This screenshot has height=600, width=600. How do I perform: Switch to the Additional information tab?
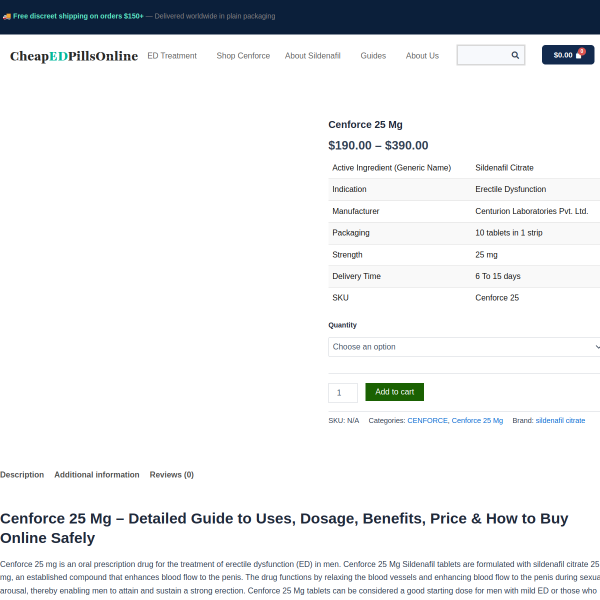point(97,474)
